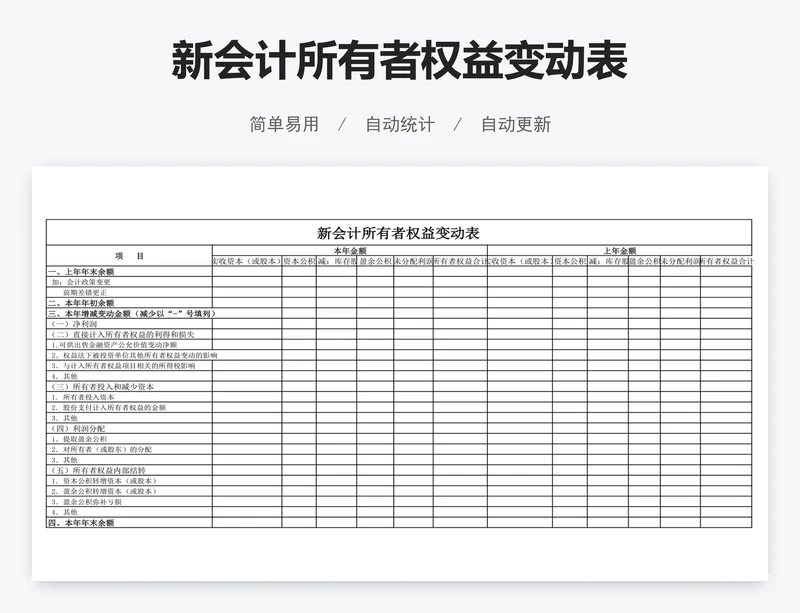This screenshot has width=800, height=613.
Task: Select 实收资本(或股本) header under 上年金额
Action: 520,261
